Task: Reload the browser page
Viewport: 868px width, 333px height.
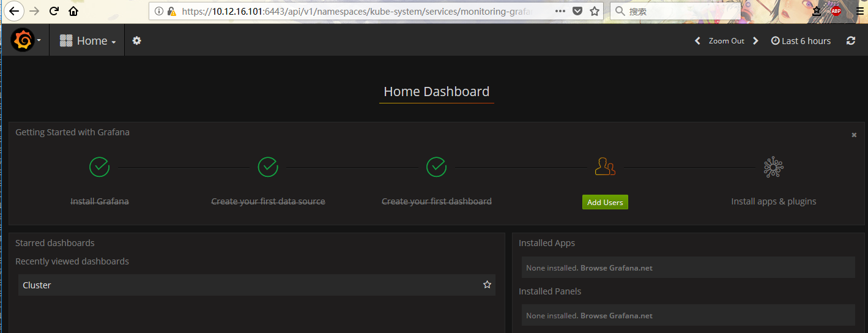Action: pos(54,11)
